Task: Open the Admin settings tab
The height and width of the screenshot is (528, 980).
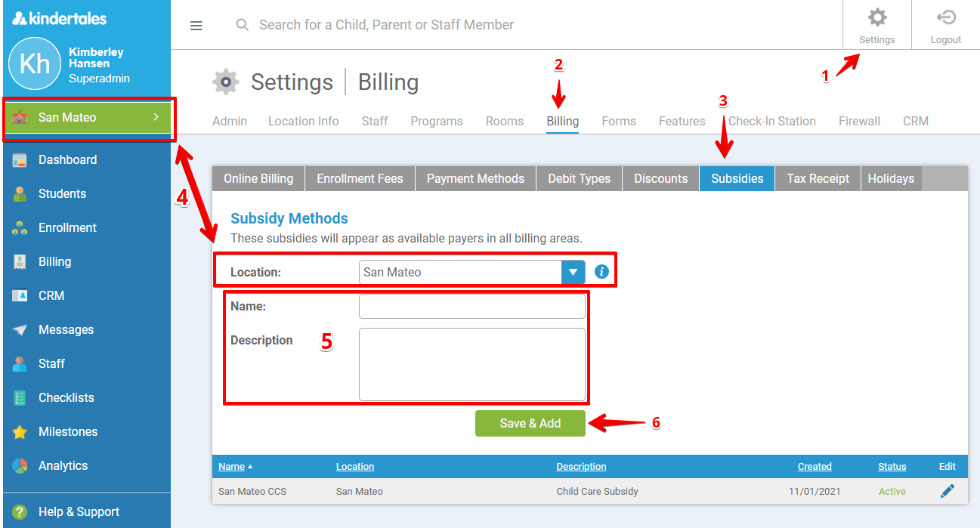Action: coord(230,121)
